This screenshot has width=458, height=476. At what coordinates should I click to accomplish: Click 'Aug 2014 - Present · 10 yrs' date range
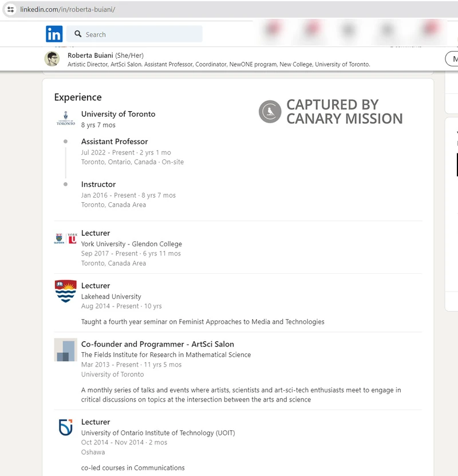(x=121, y=306)
